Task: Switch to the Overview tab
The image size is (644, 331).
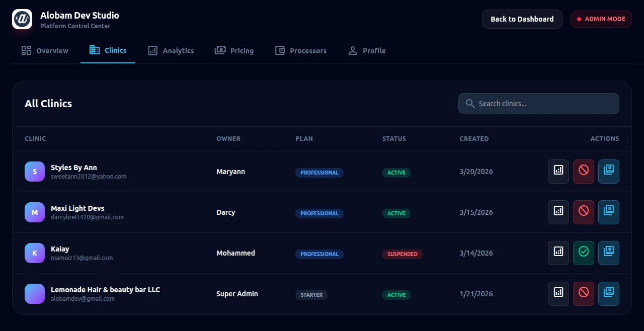Action: coord(45,51)
